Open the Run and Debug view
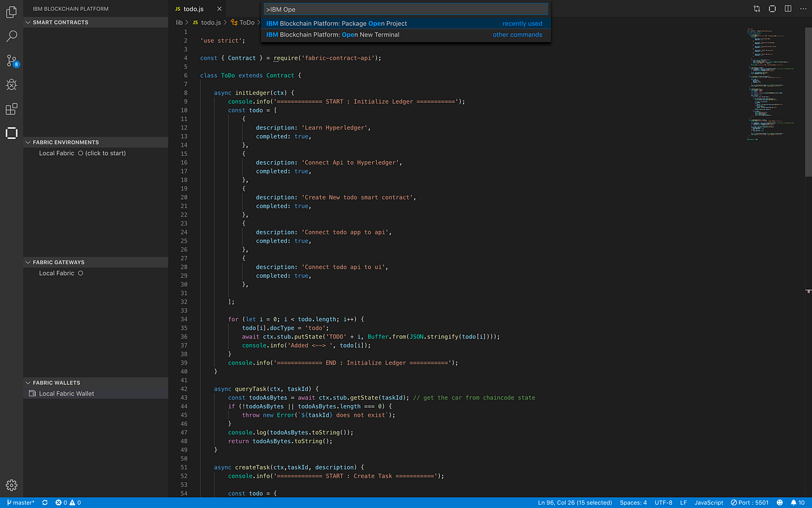Image resolution: width=812 pixels, height=508 pixels. 12,85
